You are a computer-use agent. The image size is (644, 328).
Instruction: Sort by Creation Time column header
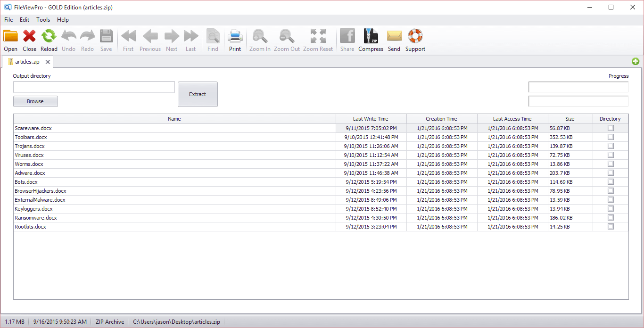[442, 119]
